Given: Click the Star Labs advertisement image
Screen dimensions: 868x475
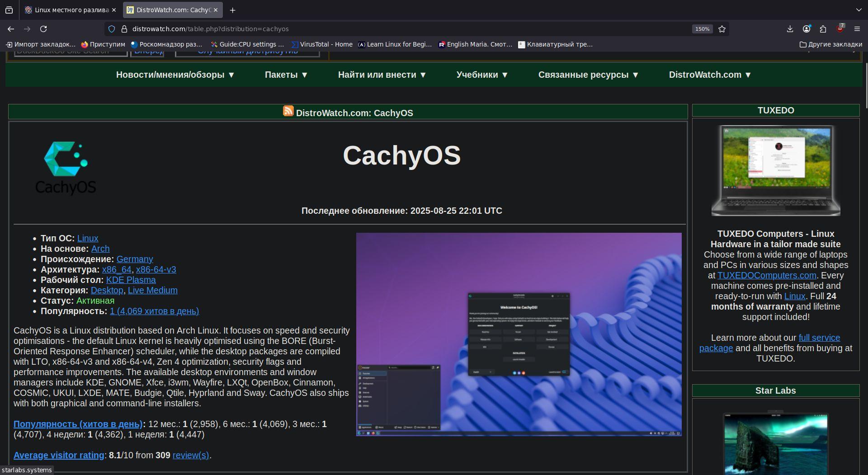Looking at the screenshot, I should (x=776, y=443).
